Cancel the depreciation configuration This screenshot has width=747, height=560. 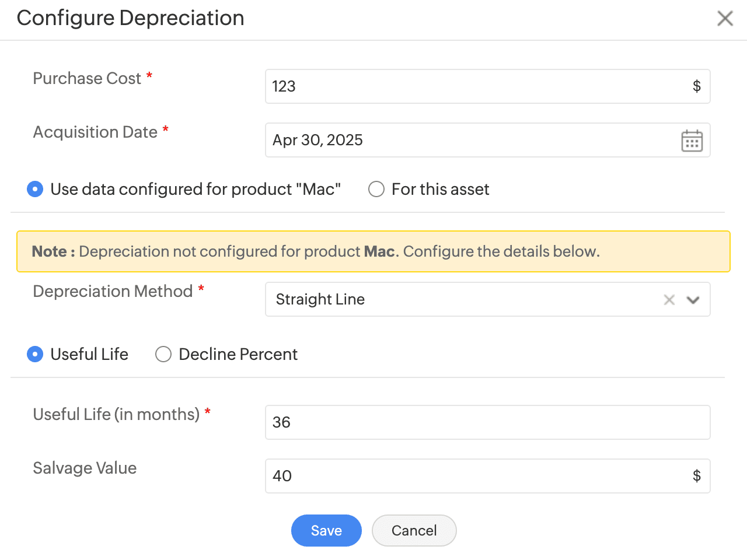tap(414, 531)
